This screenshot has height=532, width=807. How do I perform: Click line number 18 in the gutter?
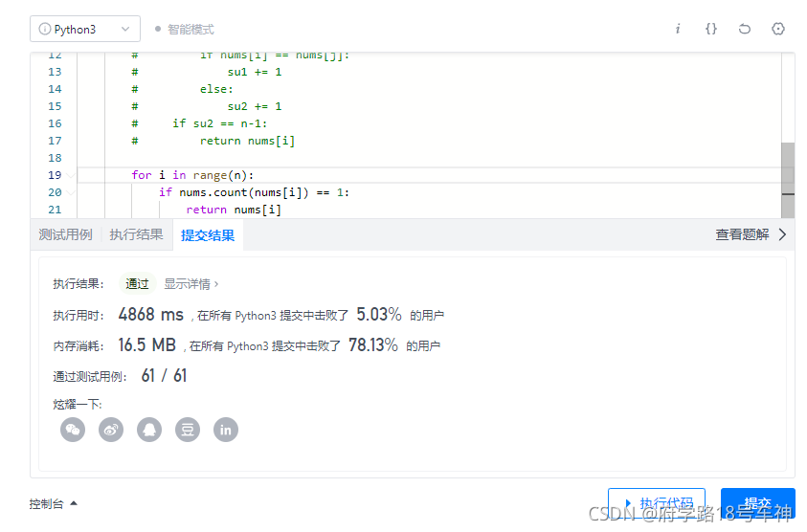(55, 158)
